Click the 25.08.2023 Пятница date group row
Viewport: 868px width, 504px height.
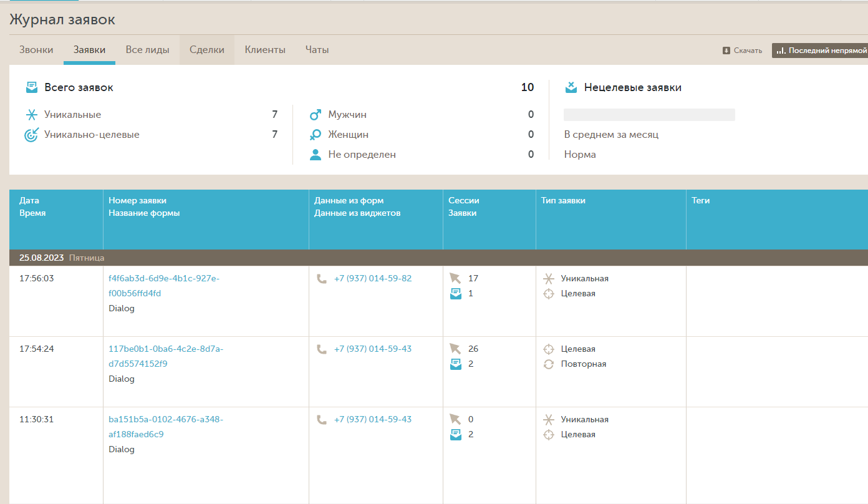(438, 258)
